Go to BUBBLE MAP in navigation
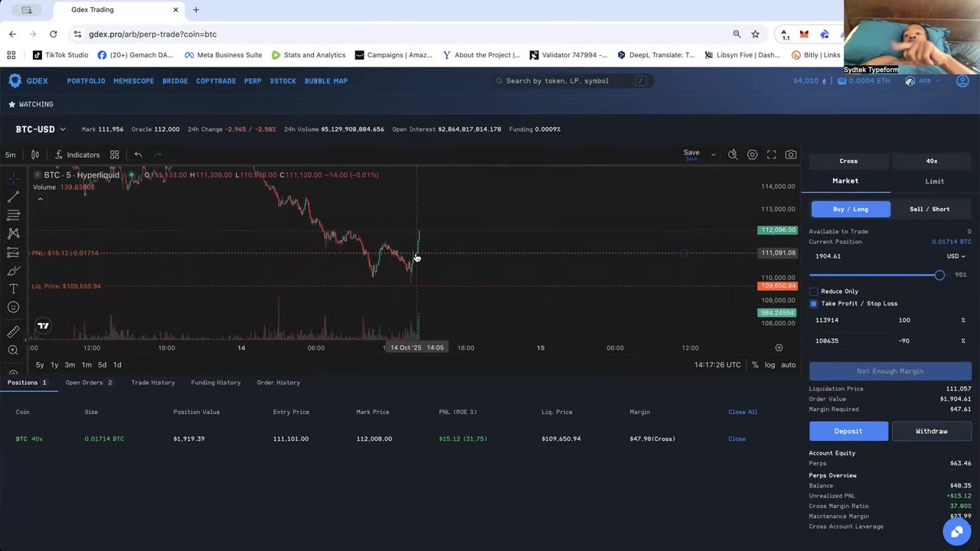Image resolution: width=980 pixels, height=551 pixels. click(x=325, y=81)
